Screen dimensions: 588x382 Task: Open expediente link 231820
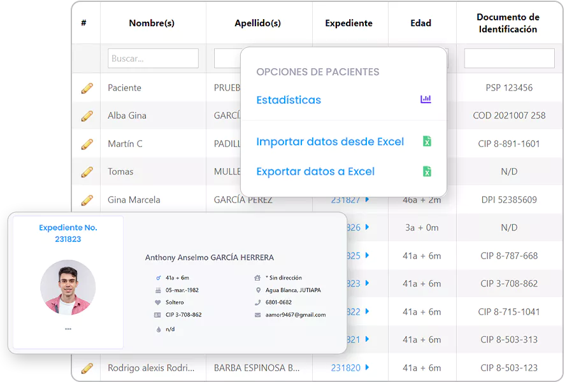coord(345,368)
